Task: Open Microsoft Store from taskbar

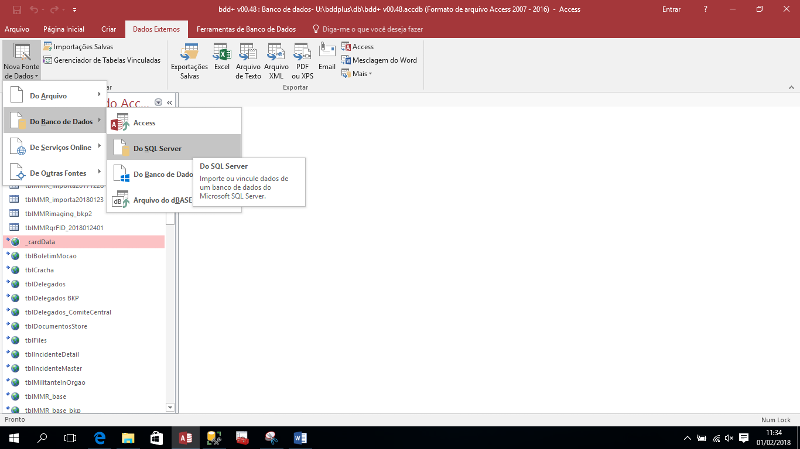Action: pyautogui.click(x=157, y=438)
